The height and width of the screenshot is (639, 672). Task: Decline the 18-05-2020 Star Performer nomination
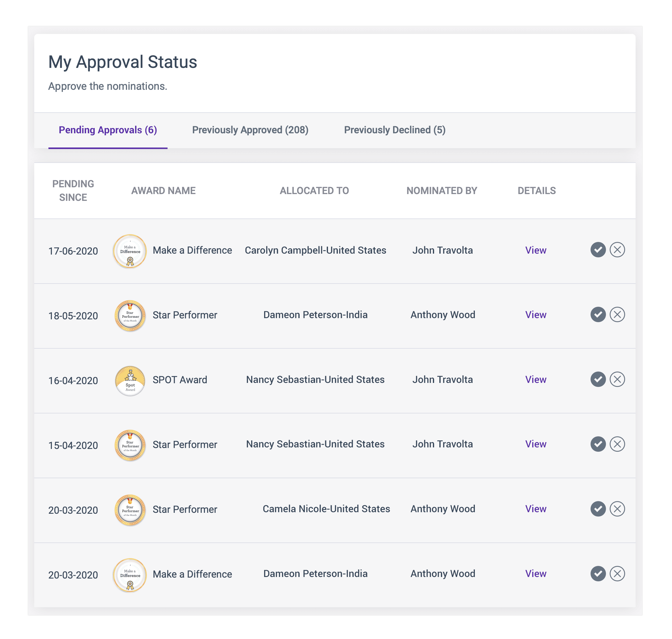point(617,315)
